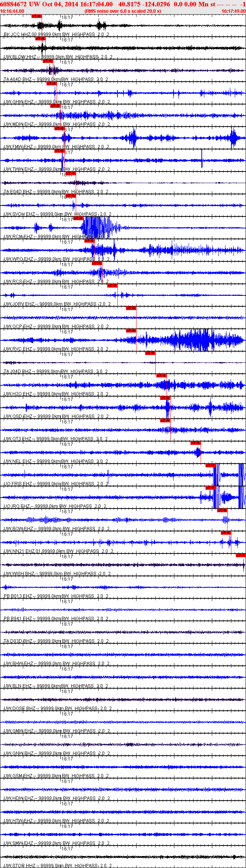Viewport: 246px width, 868px height.
Task: Click the 'UW.STOR HHZ' station label
Action: coord(19,865)
